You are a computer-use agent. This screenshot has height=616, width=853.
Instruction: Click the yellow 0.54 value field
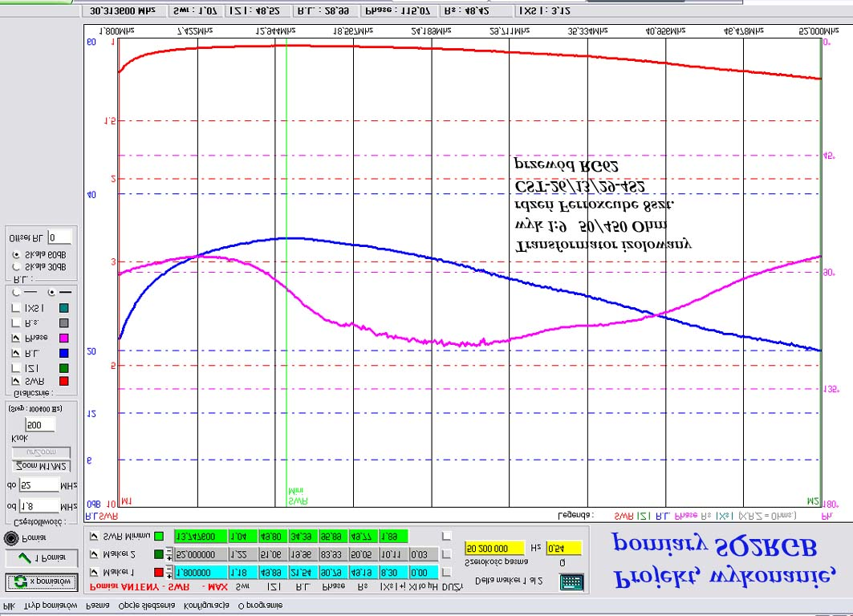coord(563,549)
